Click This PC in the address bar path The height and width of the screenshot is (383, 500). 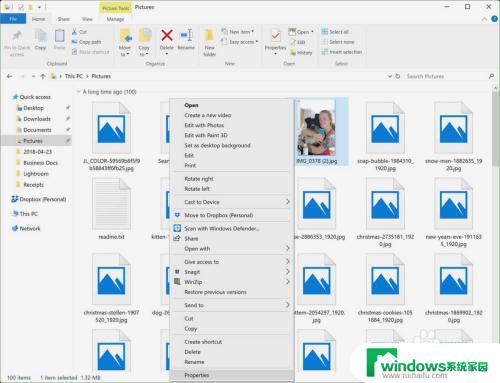point(74,76)
